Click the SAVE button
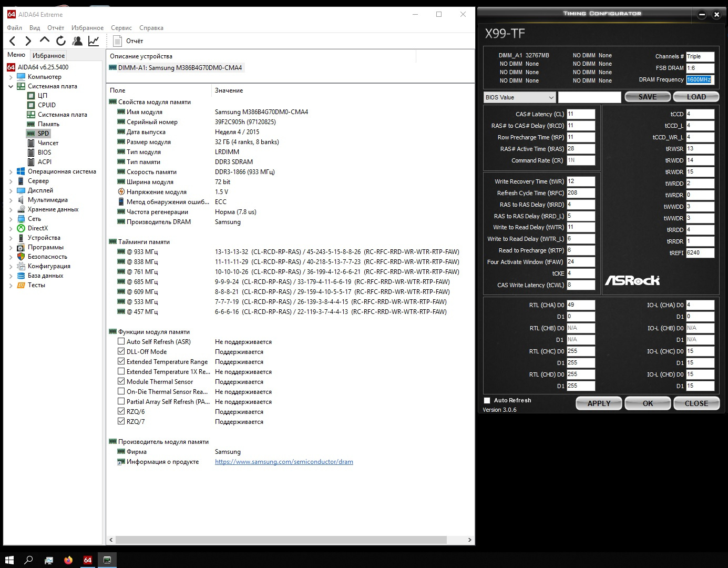This screenshot has height=568, width=728. [648, 97]
